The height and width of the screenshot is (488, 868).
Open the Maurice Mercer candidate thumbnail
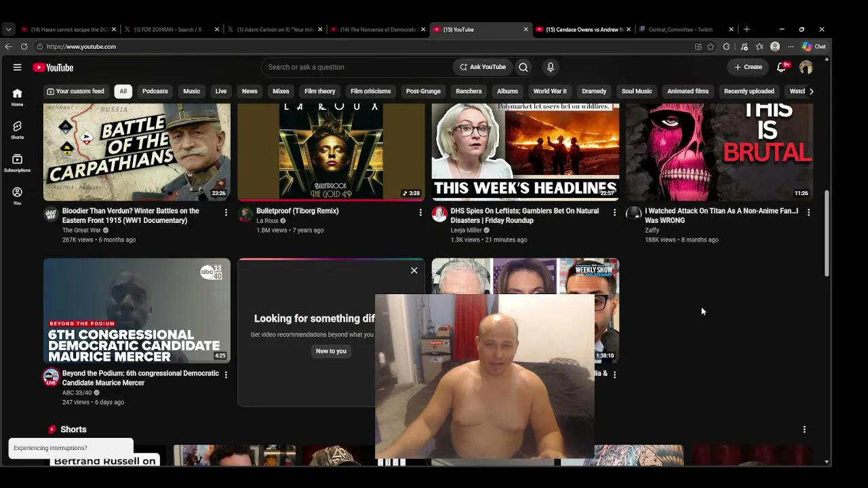[x=137, y=310]
